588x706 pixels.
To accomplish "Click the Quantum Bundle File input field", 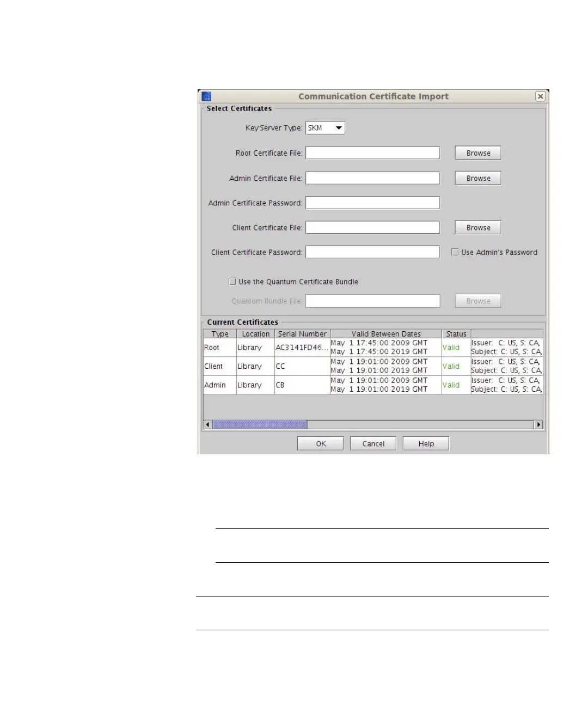I will [372, 301].
